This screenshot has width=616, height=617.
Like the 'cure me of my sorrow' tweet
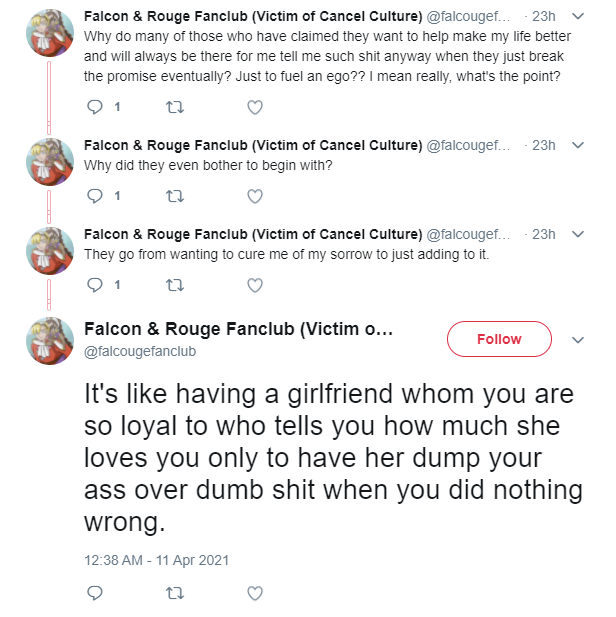255,285
